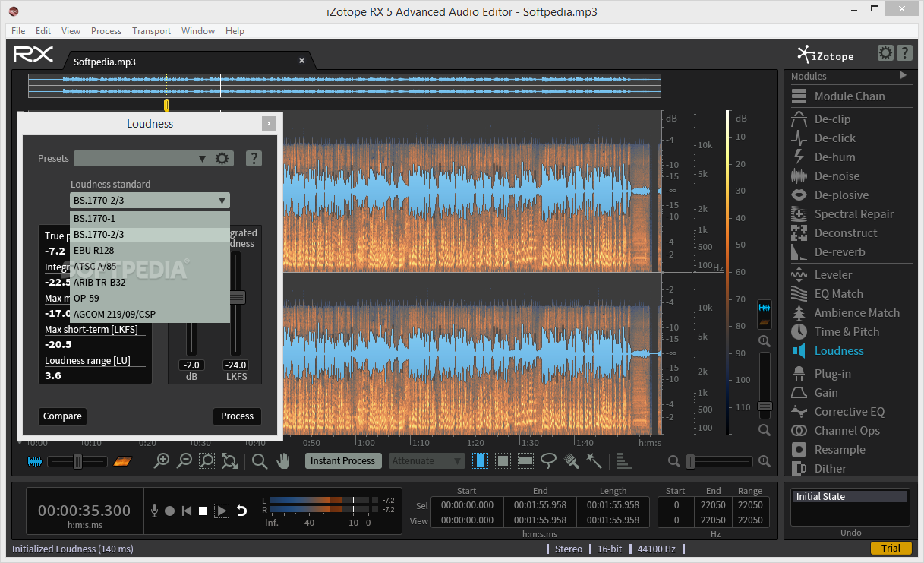Open the Window menu
924x563 pixels.
[198, 31]
